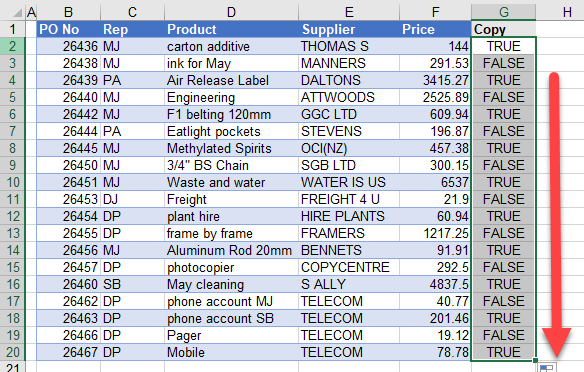Image resolution: width=584 pixels, height=372 pixels.
Task: Select the ATTWOODS supplier cell
Action: (349, 97)
